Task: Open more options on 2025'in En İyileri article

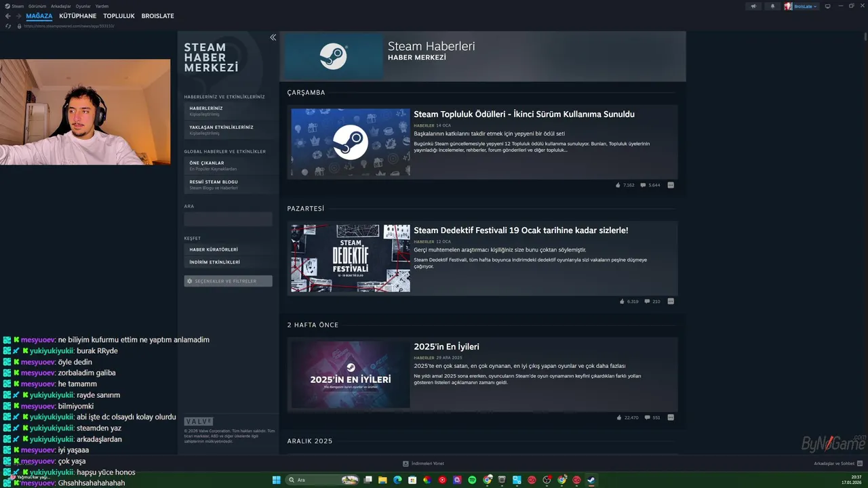Action: (671, 418)
